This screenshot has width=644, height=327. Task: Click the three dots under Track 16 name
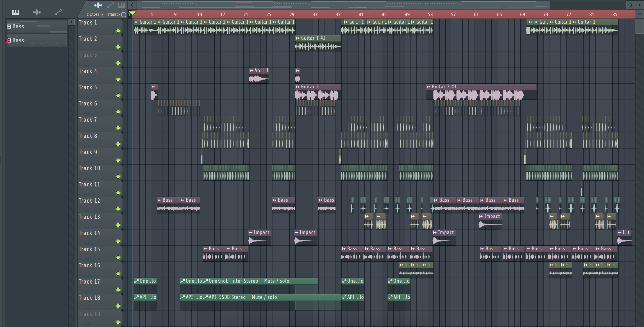point(86,275)
